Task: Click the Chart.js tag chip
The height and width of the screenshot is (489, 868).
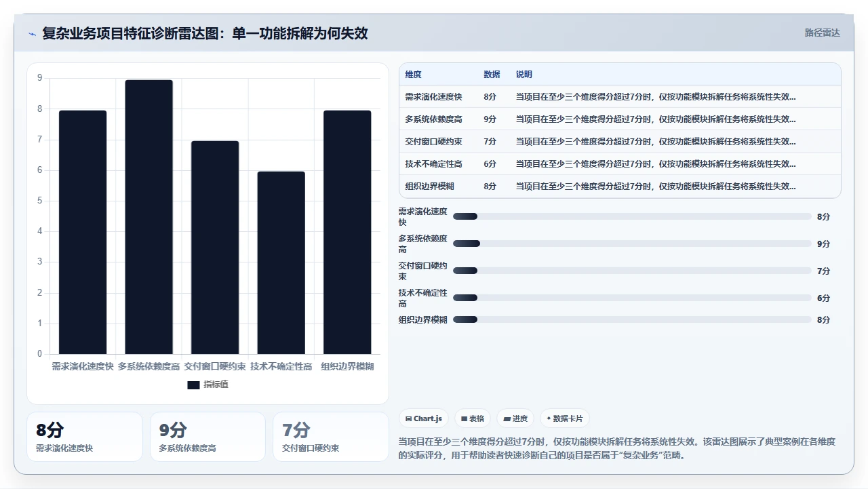Action: click(x=423, y=418)
